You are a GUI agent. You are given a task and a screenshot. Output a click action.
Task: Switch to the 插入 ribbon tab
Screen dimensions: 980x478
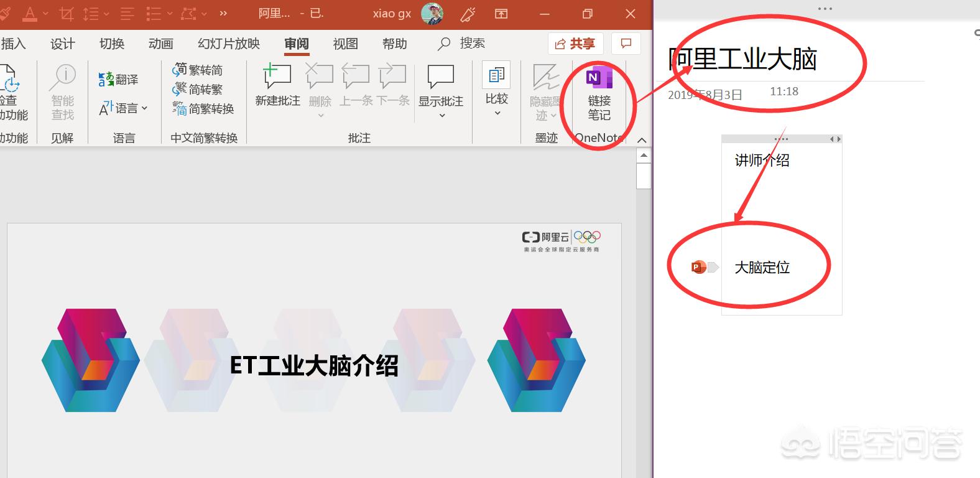tap(13, 44)
